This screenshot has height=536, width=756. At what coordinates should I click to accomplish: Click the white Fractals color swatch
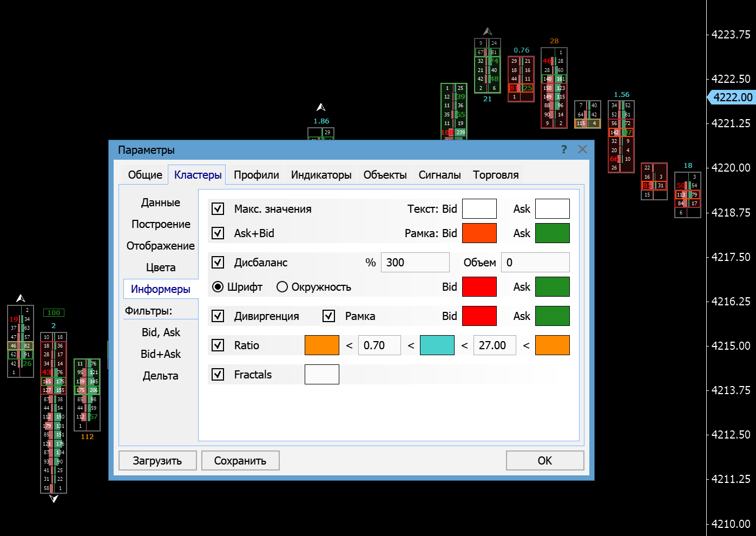(x=322, y=375)
